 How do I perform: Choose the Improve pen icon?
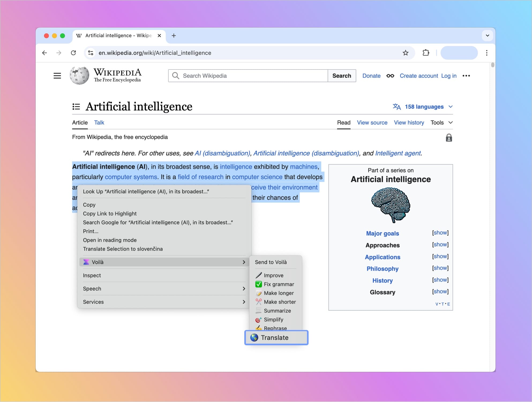[x=258, y=275]
